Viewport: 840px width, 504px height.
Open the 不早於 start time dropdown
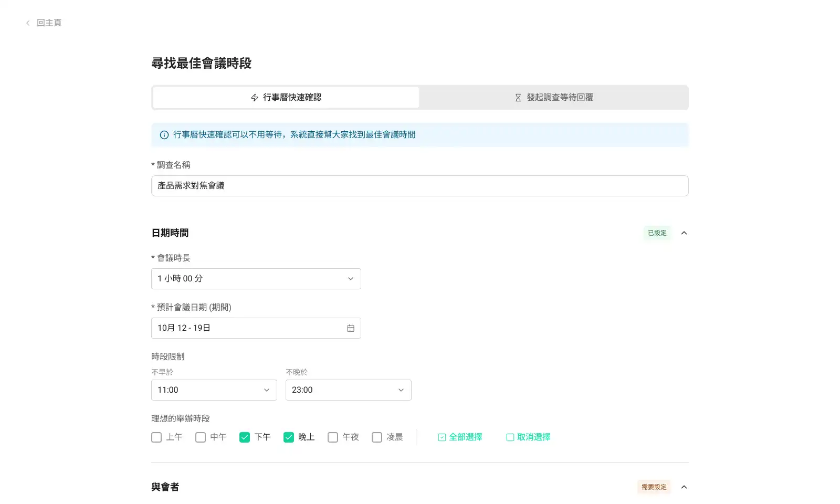[x=214, y=390]
